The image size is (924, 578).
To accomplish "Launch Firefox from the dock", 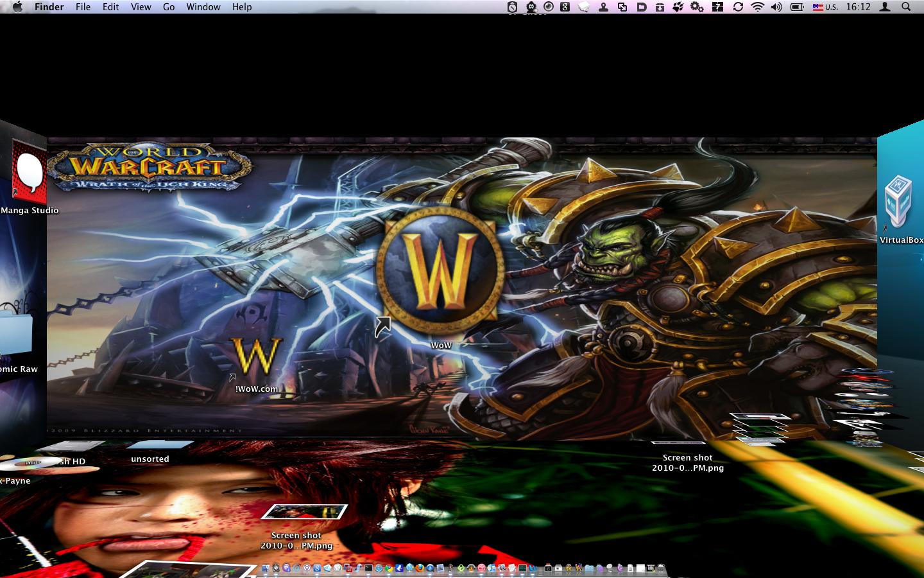I will coord(419,568).
